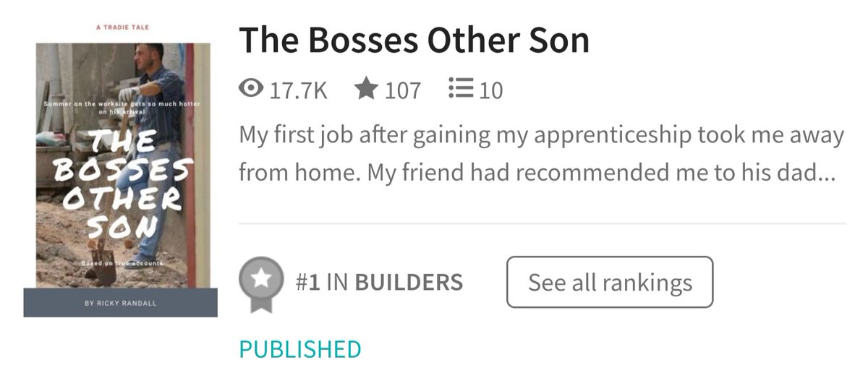This screenshot has height=386, width=868.
Task: Click the grey ranking medal badge
Action: click(260, 284)
